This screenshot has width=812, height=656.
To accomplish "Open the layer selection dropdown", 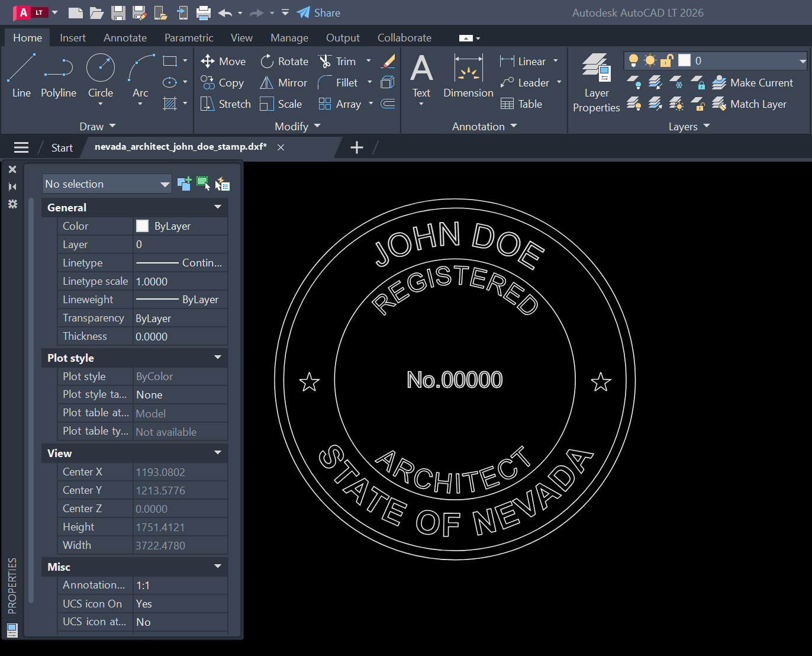I will [803, 61].
